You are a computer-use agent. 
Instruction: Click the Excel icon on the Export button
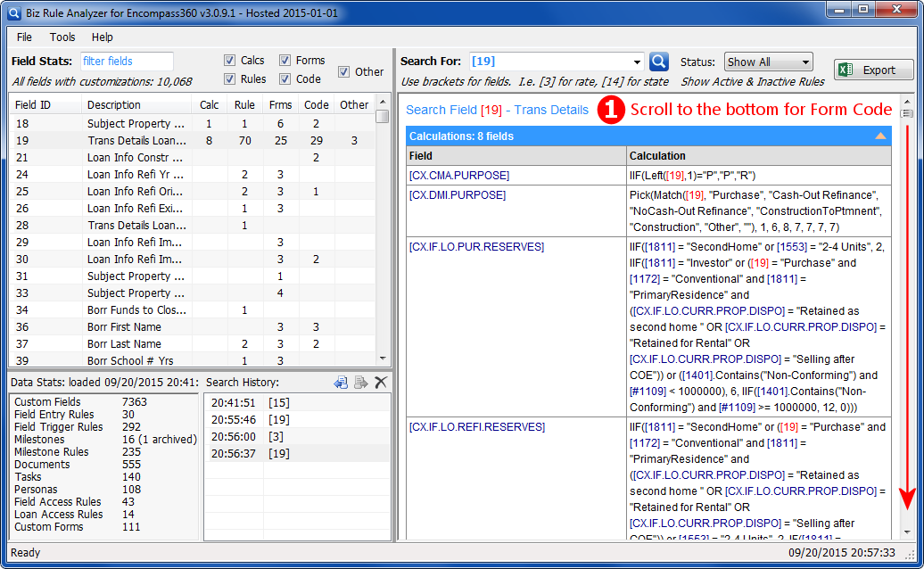846,70
